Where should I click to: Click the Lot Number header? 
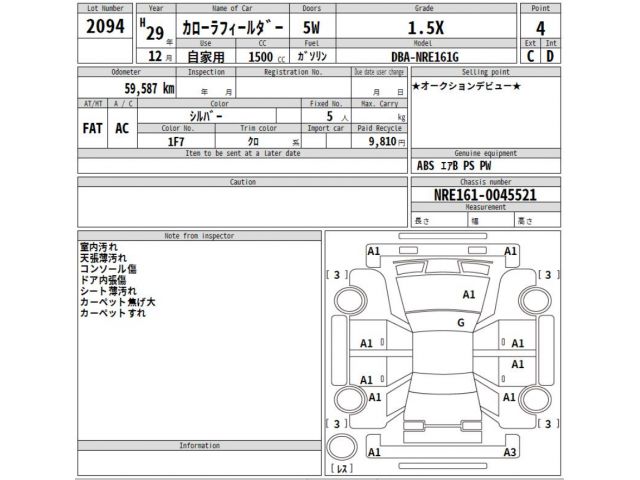(x=105, y=8)
